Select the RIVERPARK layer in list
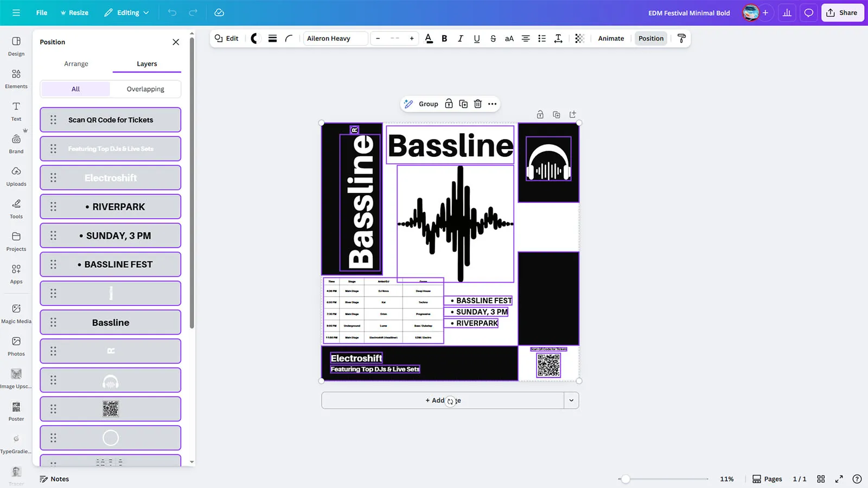The image size is (868, 488). click(111, 207)
